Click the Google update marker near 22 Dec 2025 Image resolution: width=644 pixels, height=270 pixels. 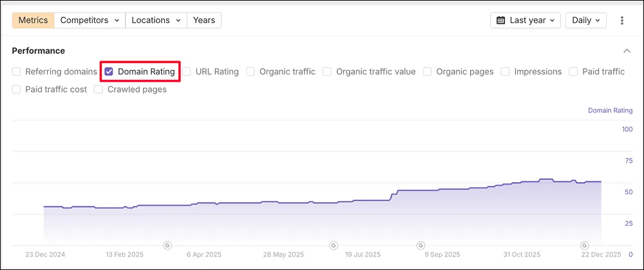pyautogui.click(x=585, y=245)
